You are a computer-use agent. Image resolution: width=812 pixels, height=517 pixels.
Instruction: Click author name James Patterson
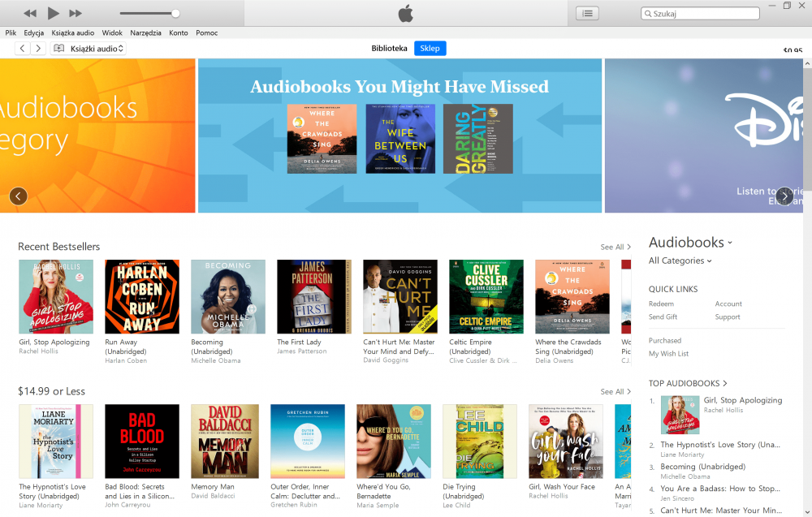coord(302,351)
